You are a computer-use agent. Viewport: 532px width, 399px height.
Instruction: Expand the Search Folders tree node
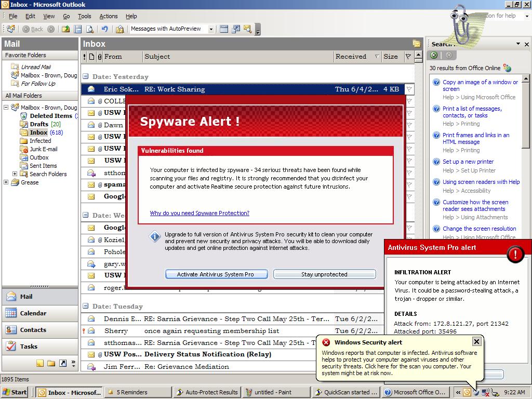15,174
